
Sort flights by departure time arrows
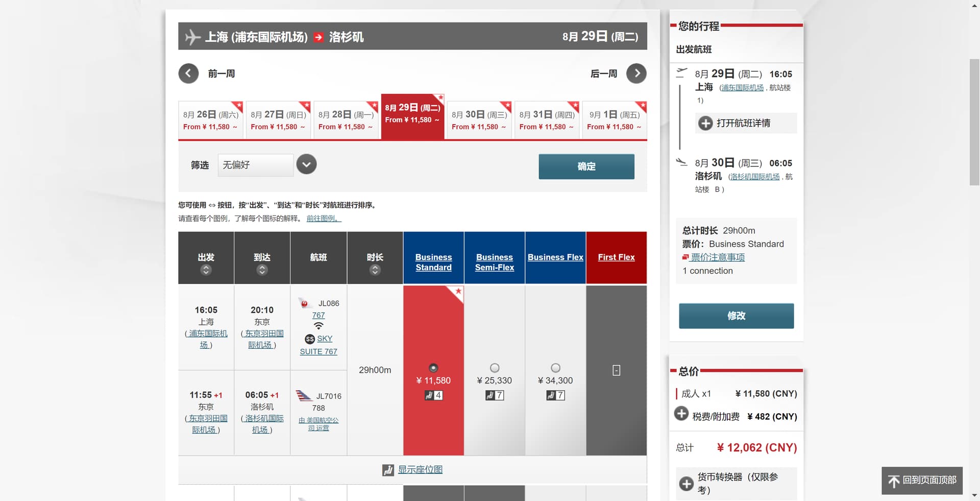206,270
